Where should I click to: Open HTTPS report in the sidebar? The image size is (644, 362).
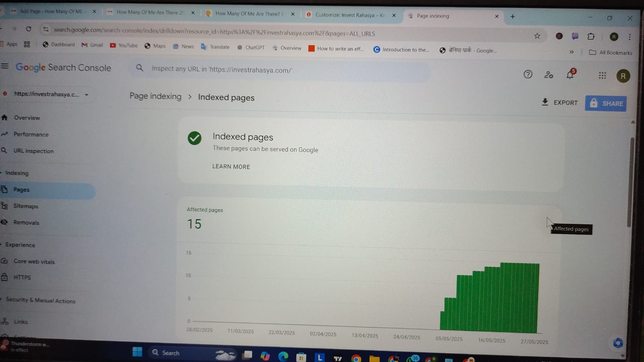[22, 277]
